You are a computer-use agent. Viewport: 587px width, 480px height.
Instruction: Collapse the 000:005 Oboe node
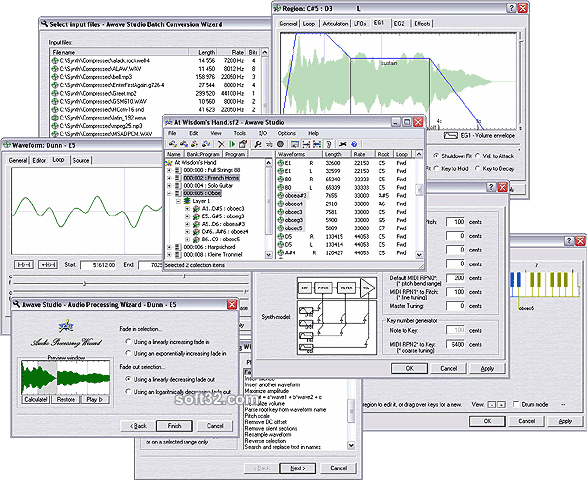tap(169, 194)
